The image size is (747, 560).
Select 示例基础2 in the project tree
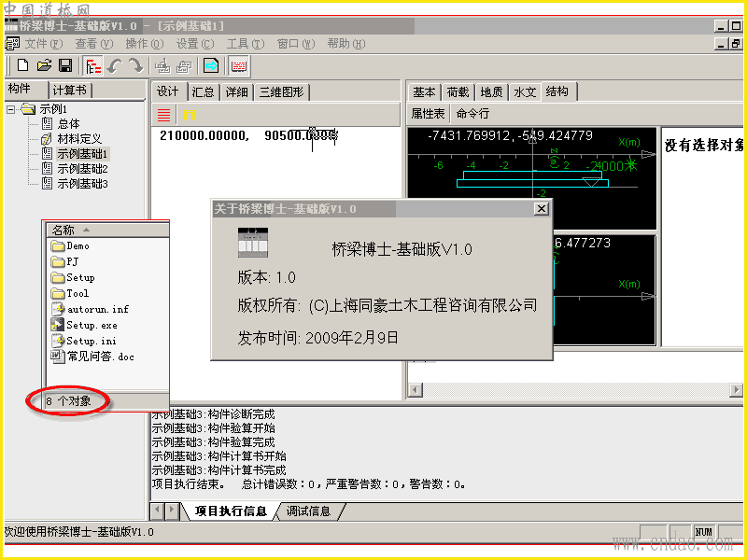[x=82, y=169]
